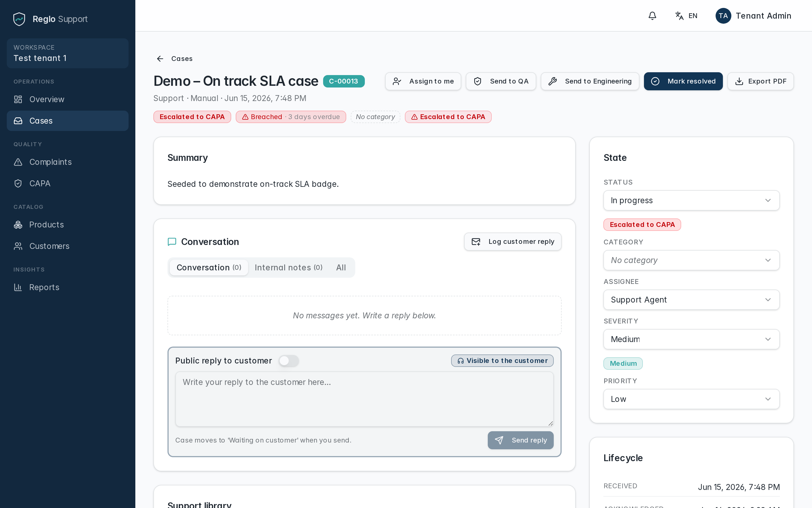
Task: Open the Status dropdown showing In progress
Action: (x=691, y=201)
